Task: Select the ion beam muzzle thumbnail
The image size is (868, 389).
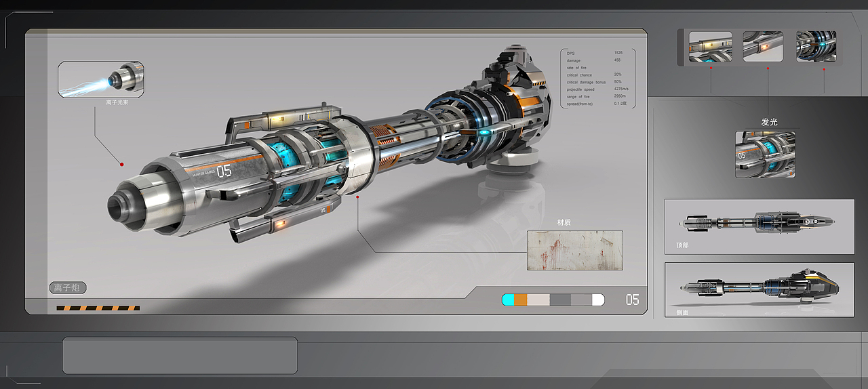Action: pos(100,79)
